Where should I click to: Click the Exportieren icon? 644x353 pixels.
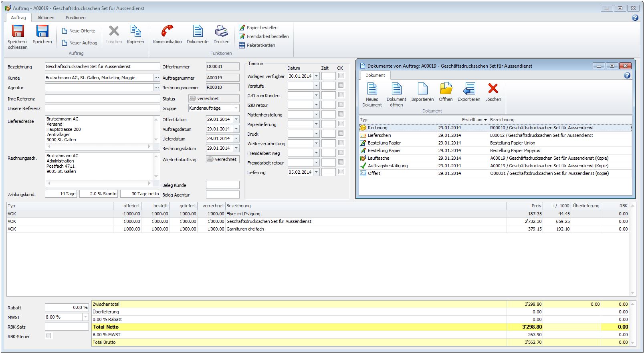(469, 89)
